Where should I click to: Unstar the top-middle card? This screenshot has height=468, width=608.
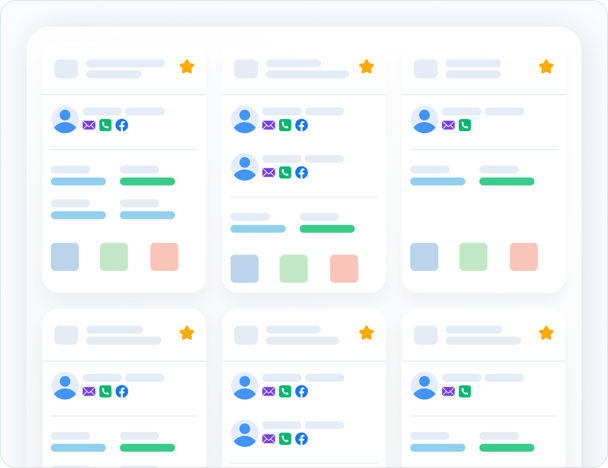tap(366, 67)
